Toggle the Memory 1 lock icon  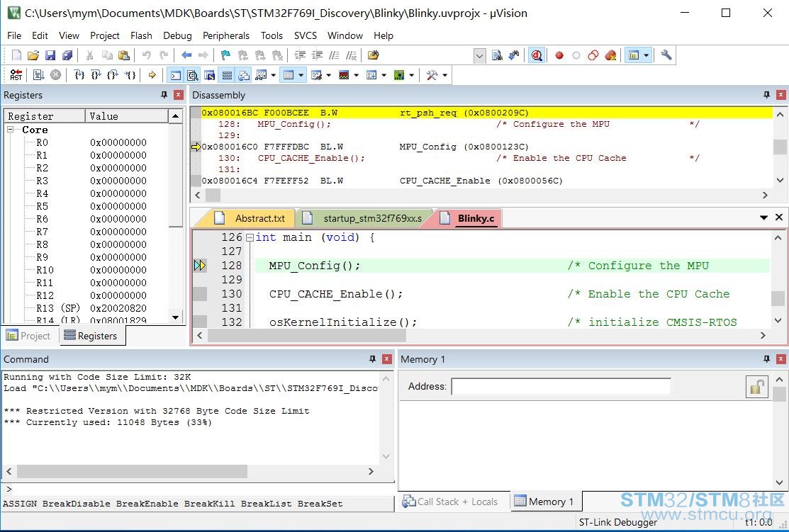pos(756,387)
